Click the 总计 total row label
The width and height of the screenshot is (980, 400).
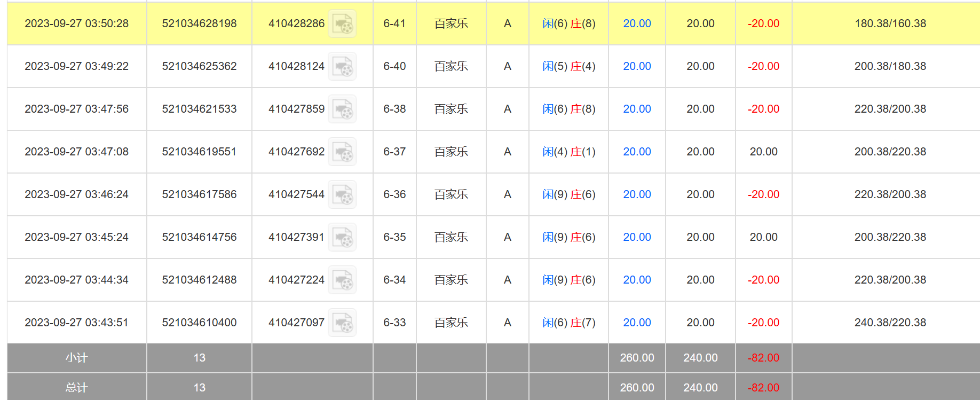pyautogui.click(x=76, y=388)
